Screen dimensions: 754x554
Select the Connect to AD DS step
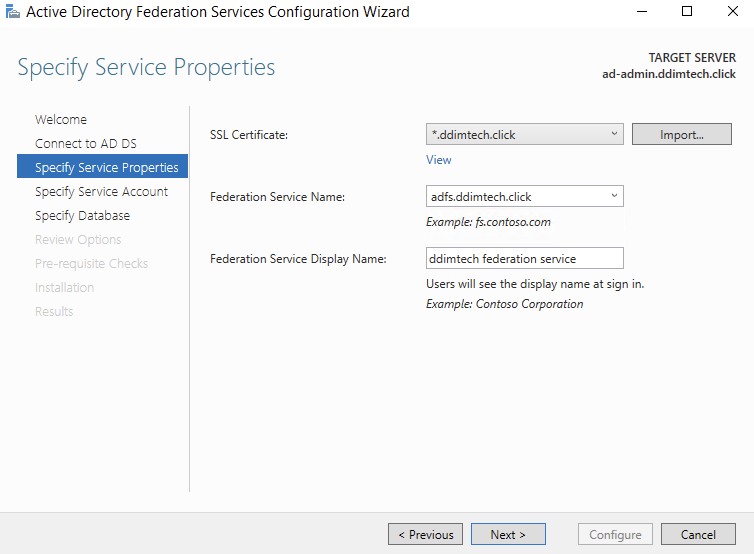pos(86,143)
